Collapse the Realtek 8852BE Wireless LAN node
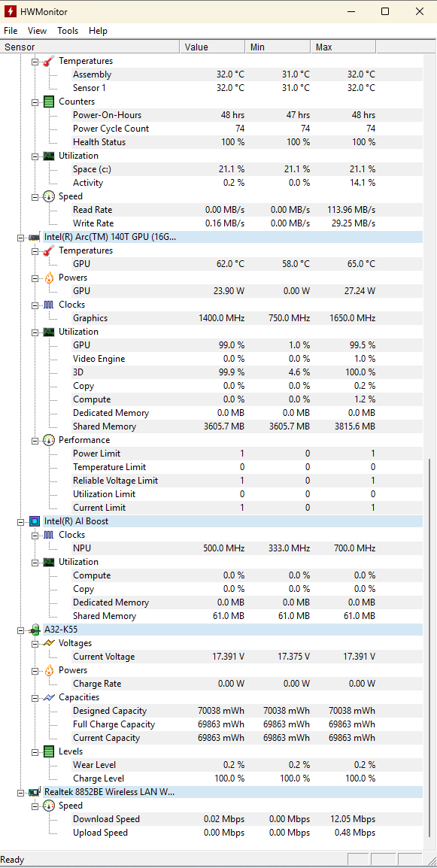 [20, 792]
